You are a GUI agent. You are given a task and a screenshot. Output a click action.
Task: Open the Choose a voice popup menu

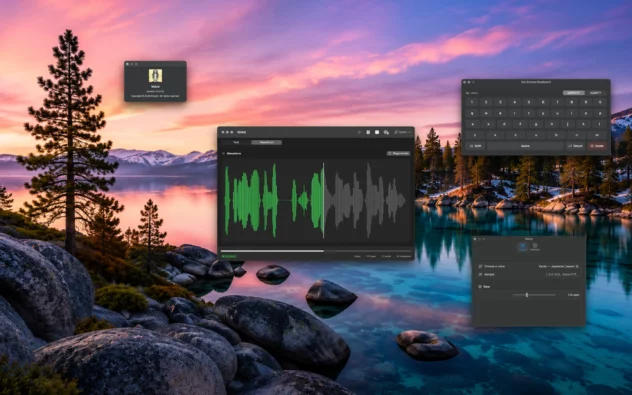559,266
